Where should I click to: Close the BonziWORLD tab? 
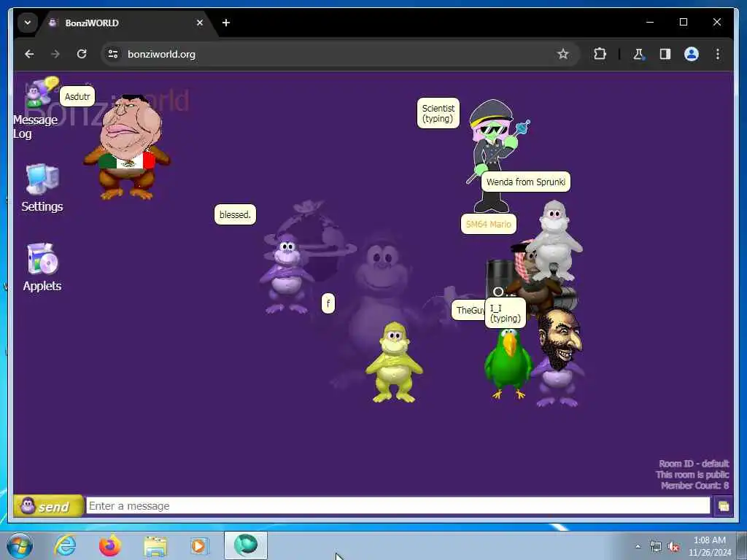coord(200,23)
